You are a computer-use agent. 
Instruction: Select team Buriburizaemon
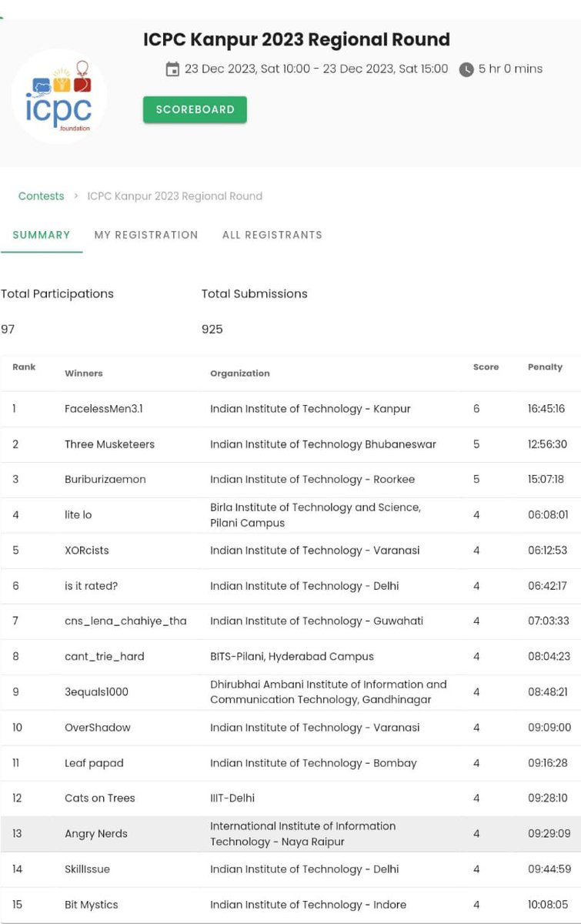105,479
